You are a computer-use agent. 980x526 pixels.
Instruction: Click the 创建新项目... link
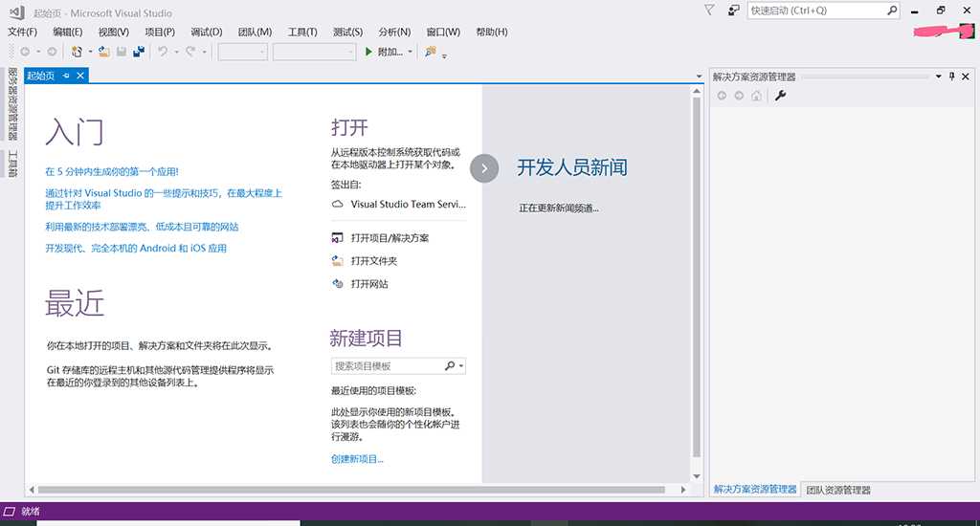pos(357,459)
